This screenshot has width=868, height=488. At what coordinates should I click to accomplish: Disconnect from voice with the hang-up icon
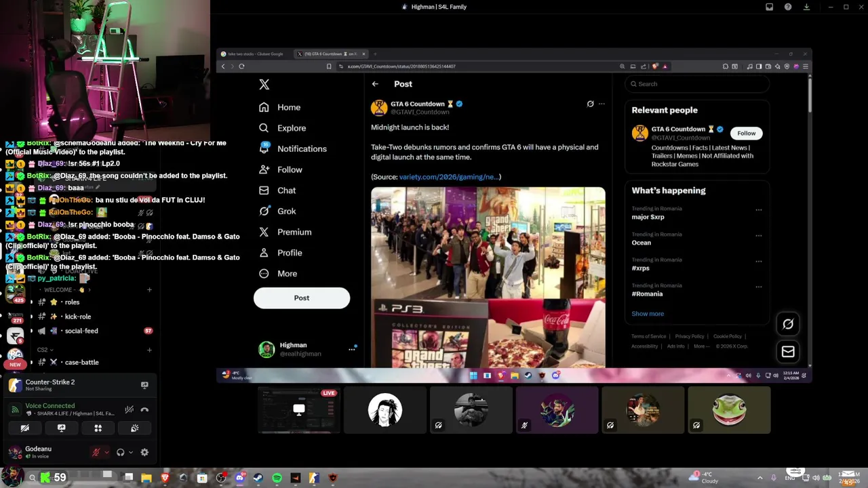(144, 409)
